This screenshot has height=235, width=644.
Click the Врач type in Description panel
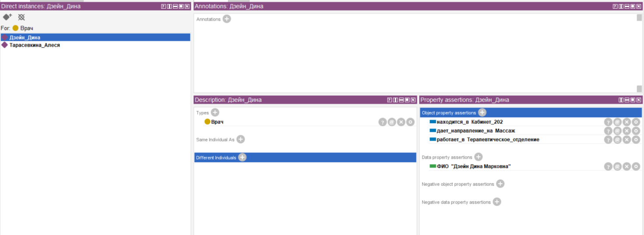(217, 122)
